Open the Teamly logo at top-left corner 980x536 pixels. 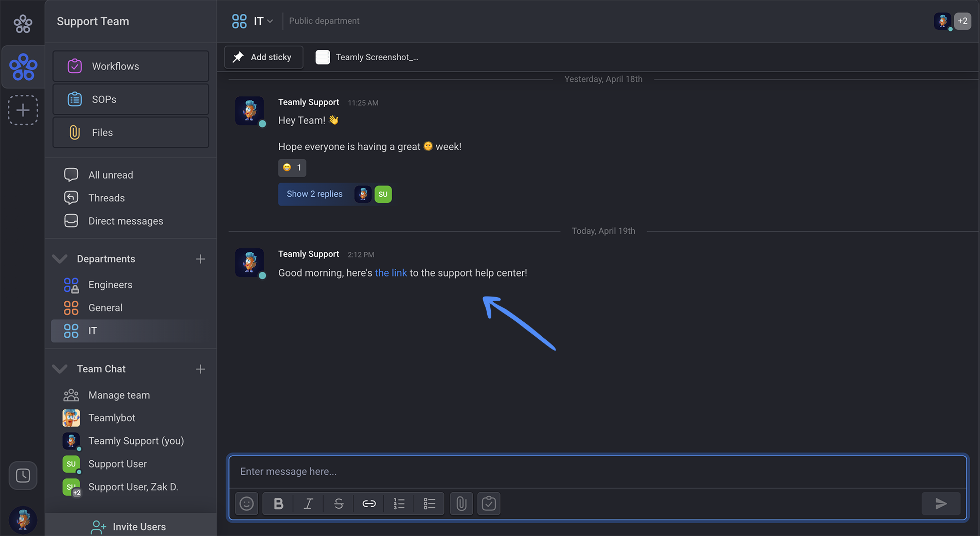click(23, 23)
